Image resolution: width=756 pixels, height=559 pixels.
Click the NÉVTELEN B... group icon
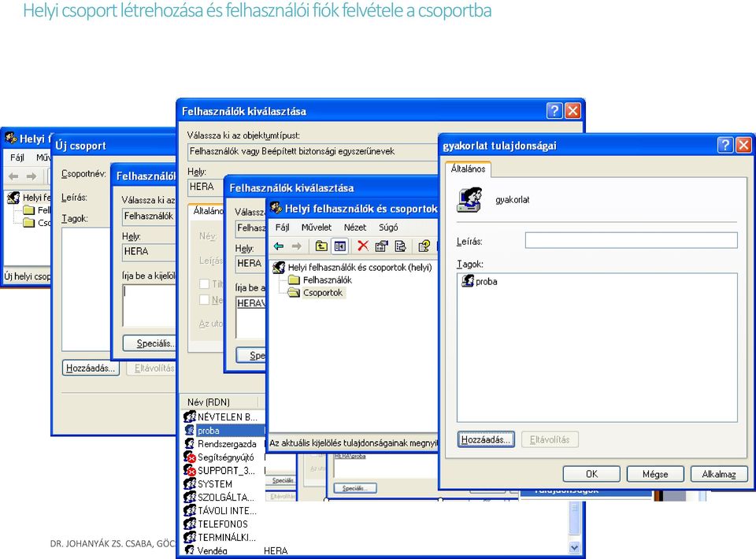190,416
